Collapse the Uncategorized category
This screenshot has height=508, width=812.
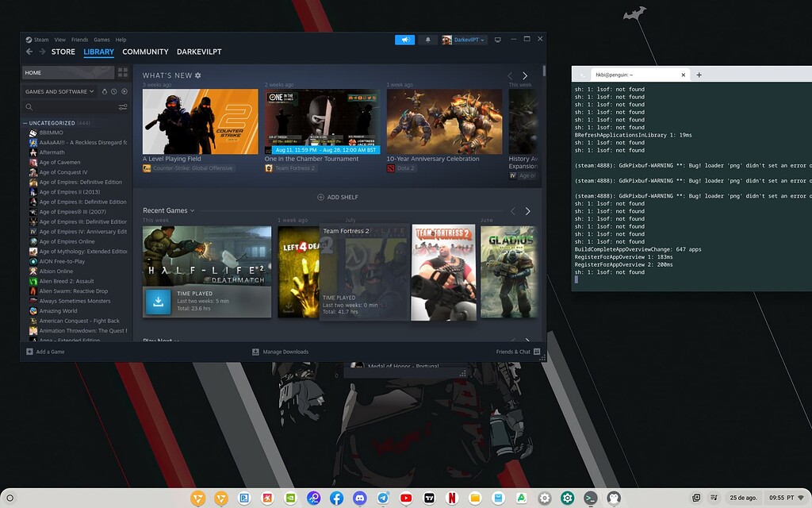tap(25, 123)
